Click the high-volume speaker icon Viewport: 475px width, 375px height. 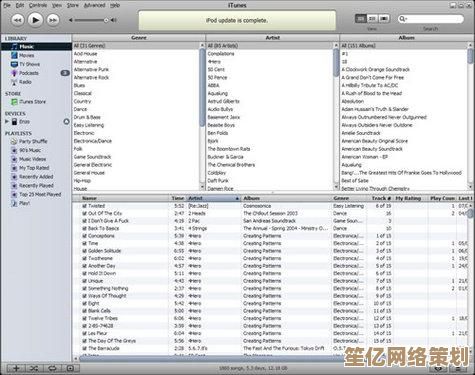[x=114, y=20]
